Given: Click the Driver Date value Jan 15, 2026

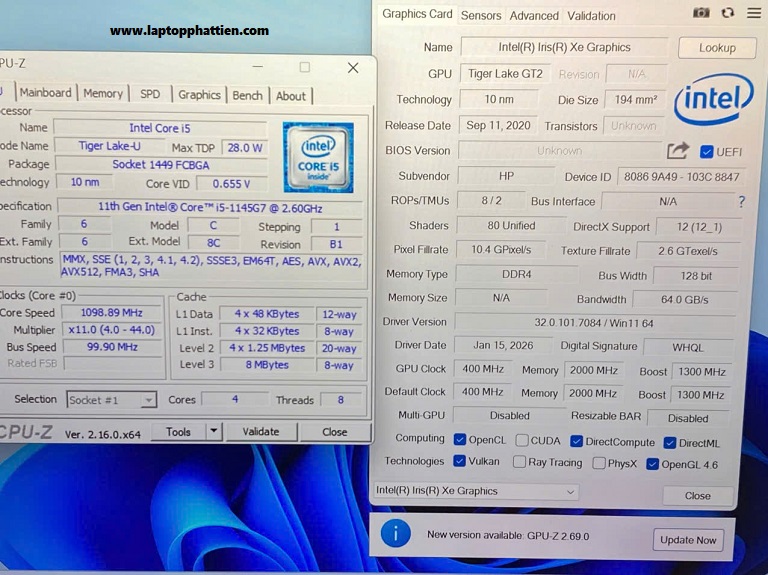Looking at the screenshot, I should (x=503, y=345).
